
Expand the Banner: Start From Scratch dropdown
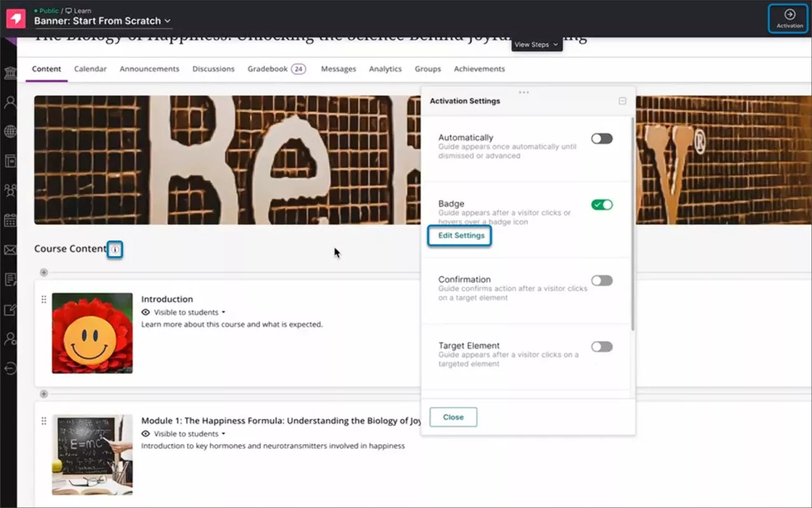point(167,21)
